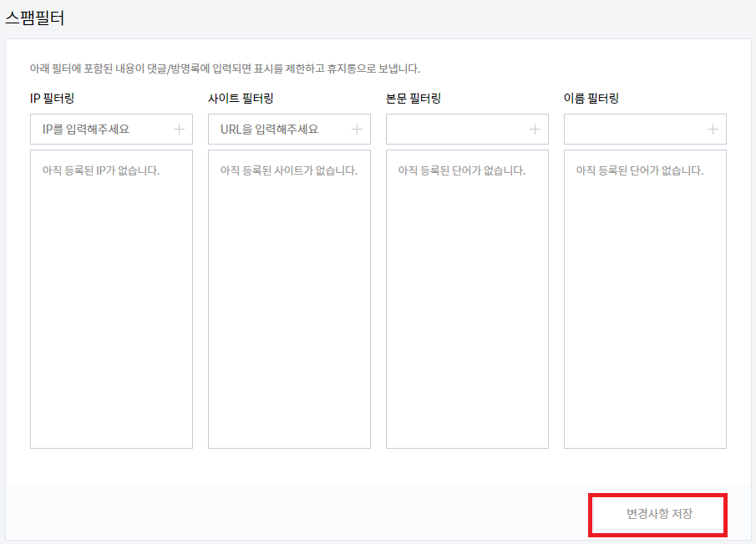The width and height of the screenshot is (756, 544).
Task: Add word with the 본문 필터링 plus icon
Action: pyautogui.click(x=535, y=130)
